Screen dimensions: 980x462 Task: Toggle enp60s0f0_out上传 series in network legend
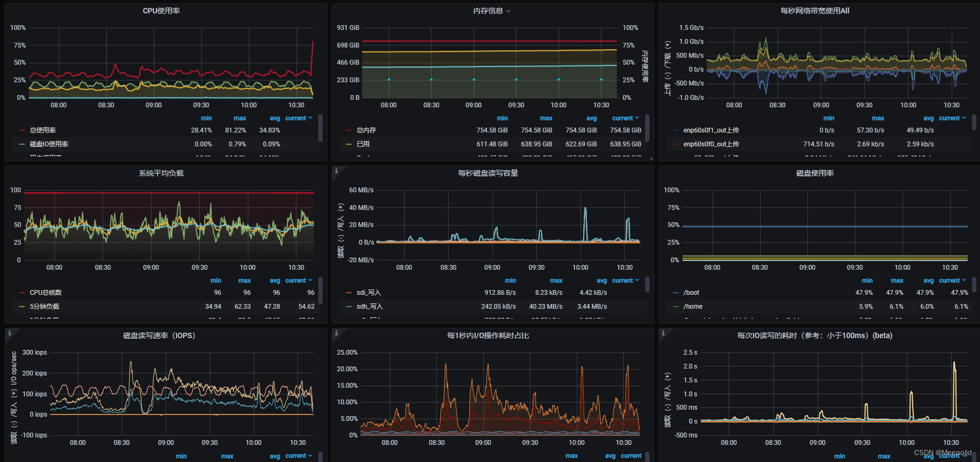click(x=711, y=144)
